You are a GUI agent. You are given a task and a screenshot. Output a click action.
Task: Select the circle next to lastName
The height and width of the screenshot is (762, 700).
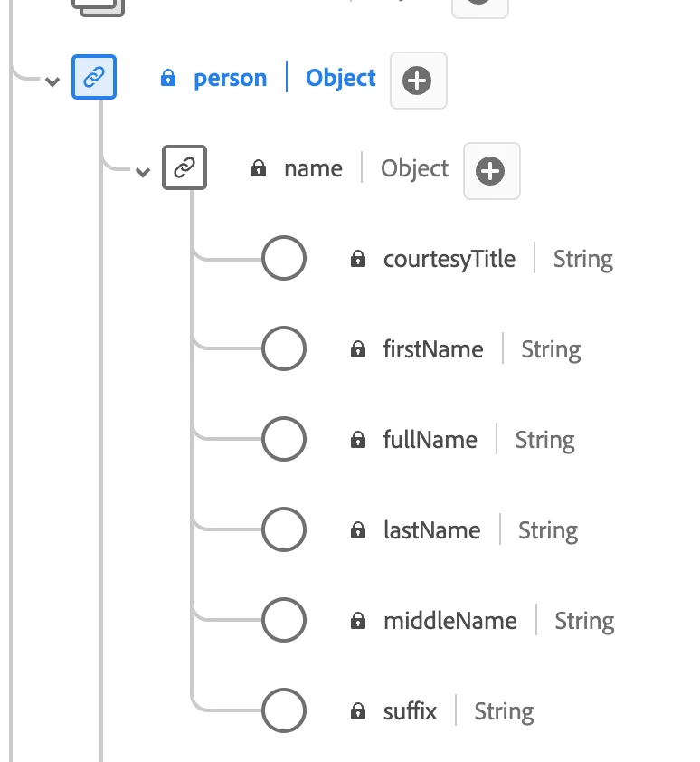tap(284, 530)
